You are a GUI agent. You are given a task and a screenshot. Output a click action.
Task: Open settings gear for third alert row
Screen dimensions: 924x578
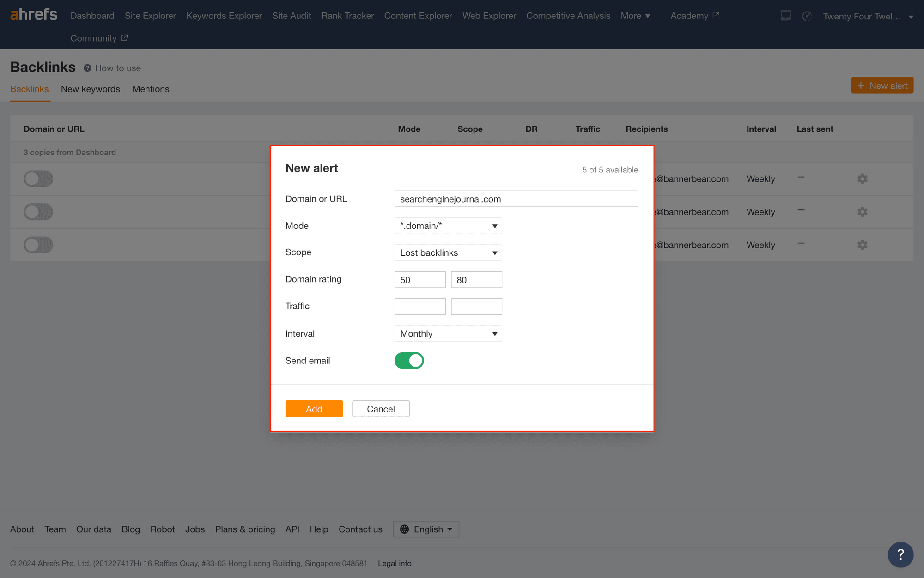pyautogui.click(x=862, y=245)
